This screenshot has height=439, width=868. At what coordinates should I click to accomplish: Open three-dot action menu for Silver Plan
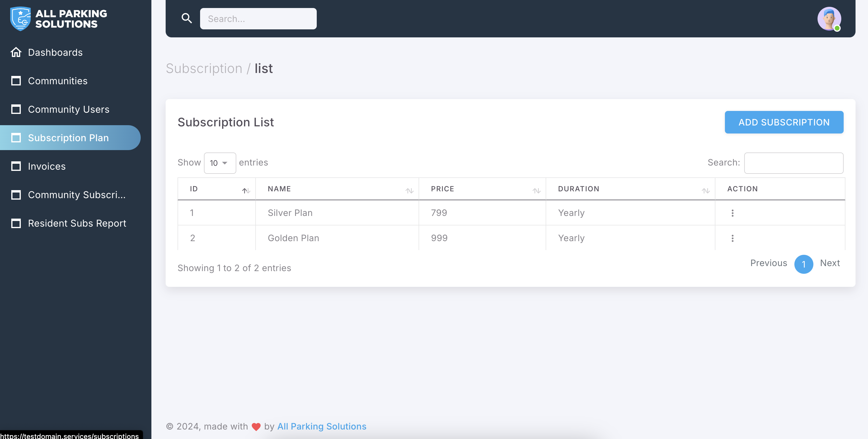[732, 213]
